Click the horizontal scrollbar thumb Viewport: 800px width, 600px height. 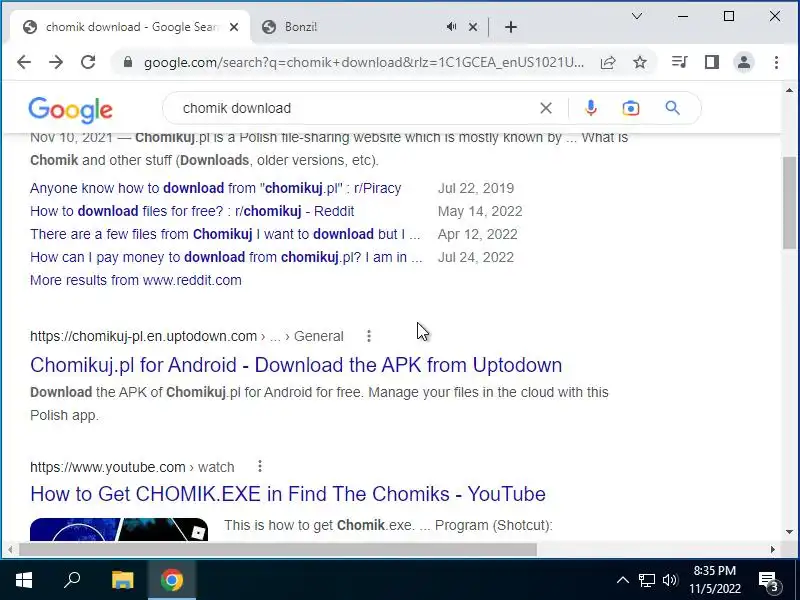[278, 549]
